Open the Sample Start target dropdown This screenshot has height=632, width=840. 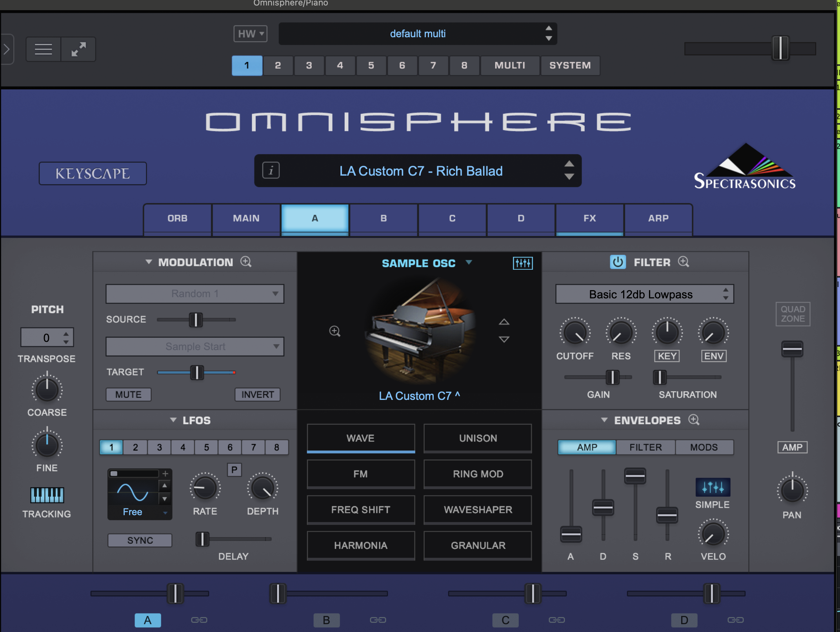point(195,347)
